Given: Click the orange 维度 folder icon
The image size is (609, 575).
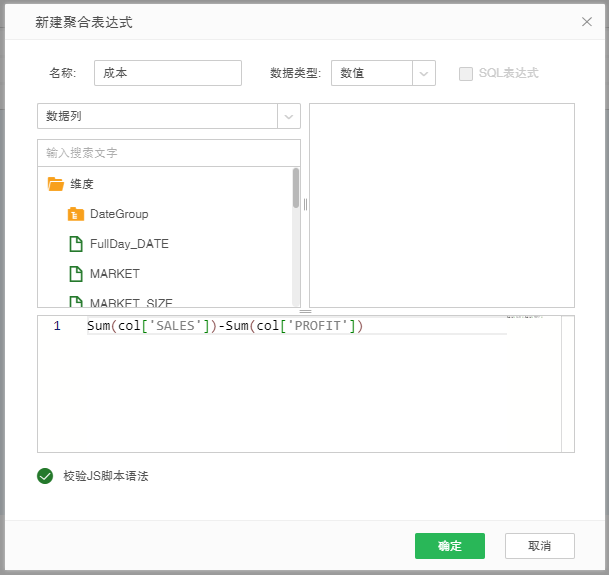Looking at the screenshot, I should click(55, 184).
